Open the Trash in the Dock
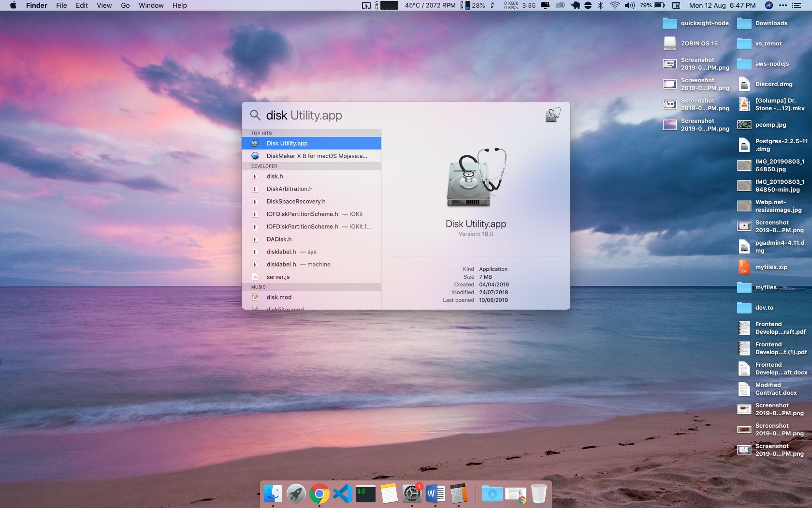This screenshot has width=812, height=508. point(538,494)
